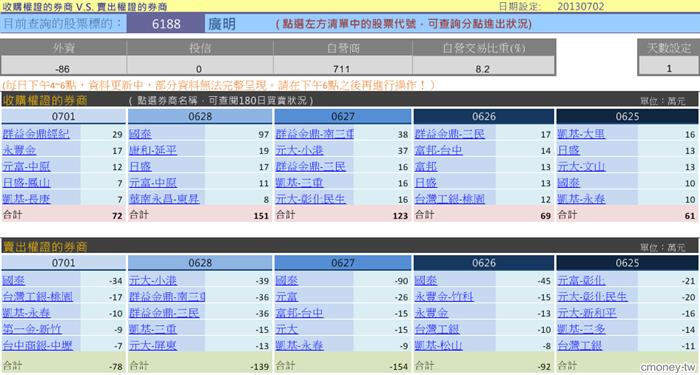Open 日盛 link in 0626 buying list
Image resolution: width=700 pixels, height=375 pixels.
point(426,183)
